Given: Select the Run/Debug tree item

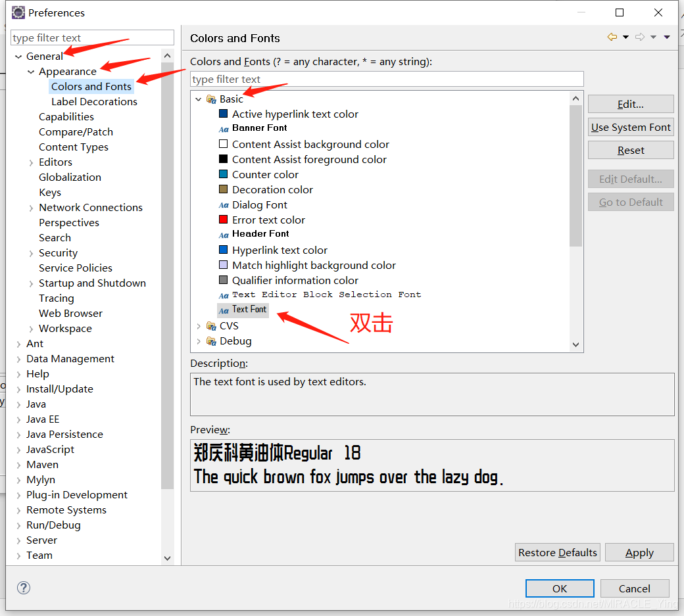Looking at the screenshot, I should [x=53, y=525].
